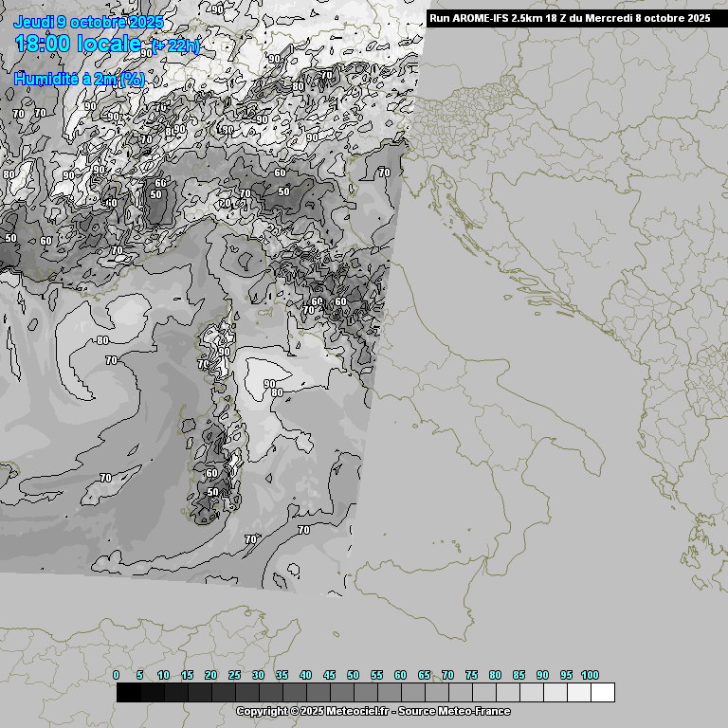Click the 0 label on the legend scale

pyautogui.click(x=117, y=675)
